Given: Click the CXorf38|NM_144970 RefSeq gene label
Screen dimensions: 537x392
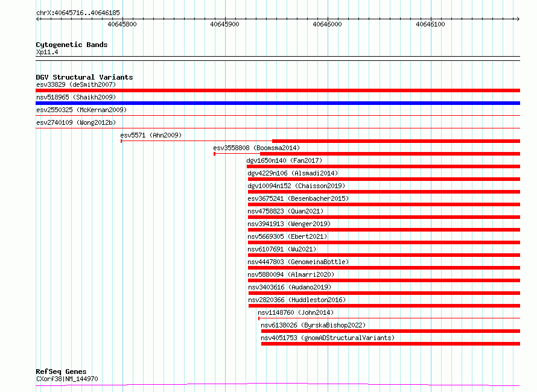Looking at the screenshot, I should click(x=67, y=379).
